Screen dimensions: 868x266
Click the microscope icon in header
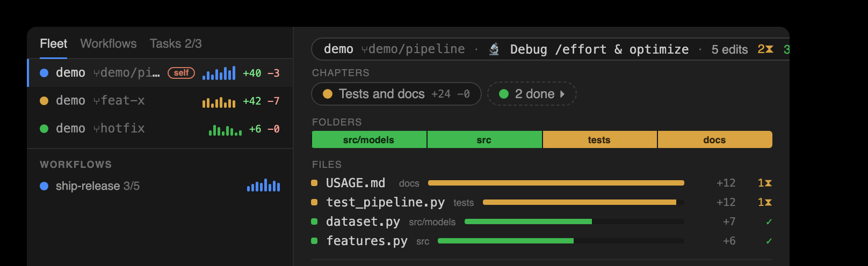[x=494, y=49]
